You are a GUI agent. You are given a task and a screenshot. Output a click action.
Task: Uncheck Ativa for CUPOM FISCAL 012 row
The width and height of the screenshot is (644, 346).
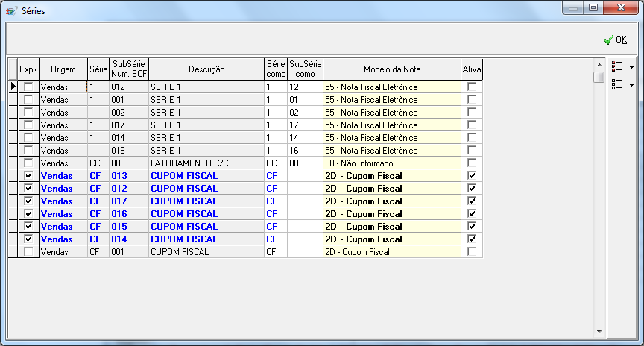pyautogui.click(x=472, y=188)
